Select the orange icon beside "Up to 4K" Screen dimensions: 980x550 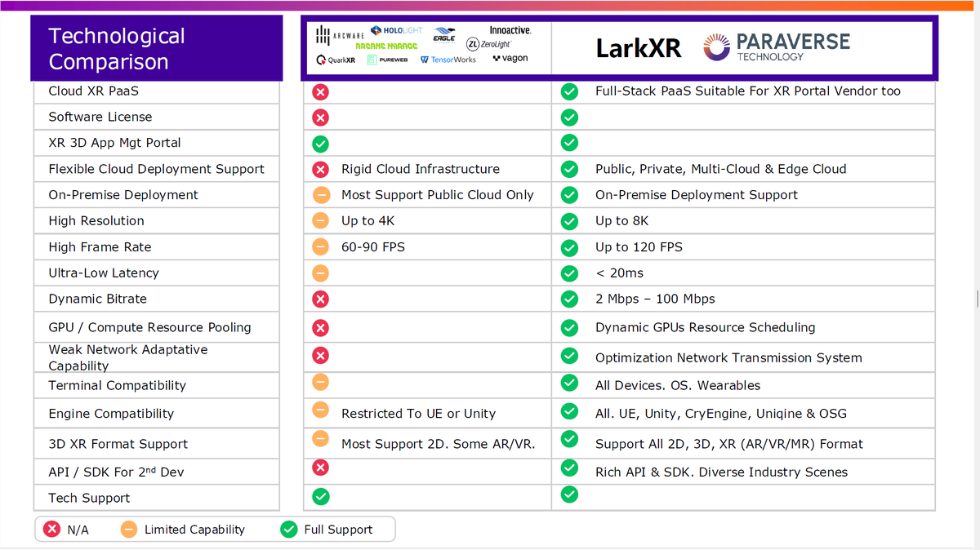321,221
